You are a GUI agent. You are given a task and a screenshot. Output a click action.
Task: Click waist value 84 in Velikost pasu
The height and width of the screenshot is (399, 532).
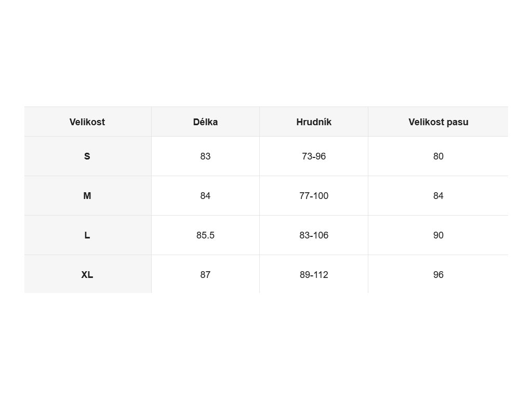(x=438, y=196)
